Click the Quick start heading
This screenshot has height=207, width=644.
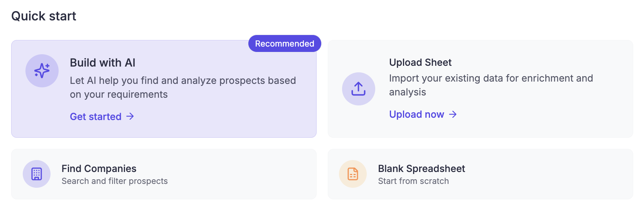tap(44, 16)
